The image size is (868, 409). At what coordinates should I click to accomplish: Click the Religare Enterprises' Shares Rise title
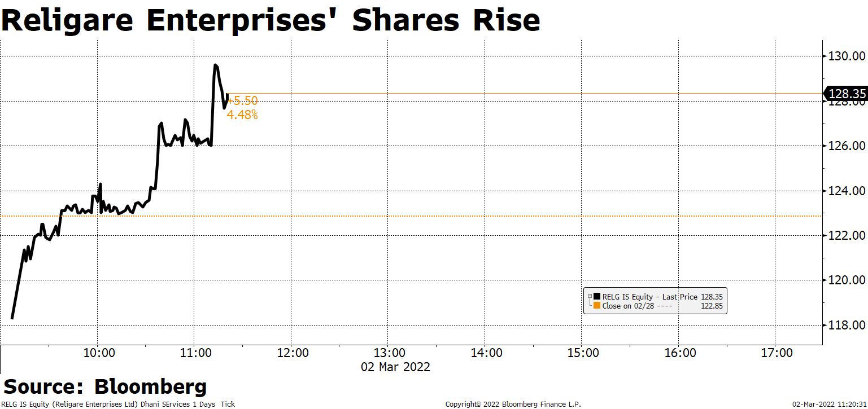tap(271, 20)
